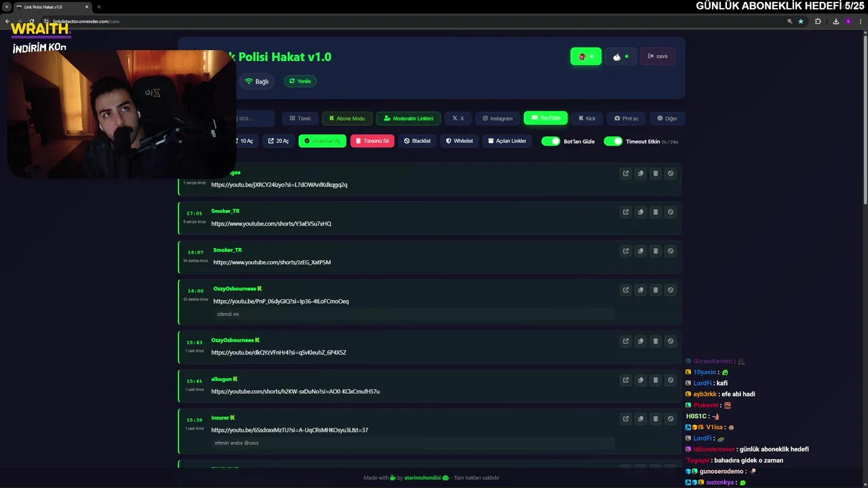Click the Yenile refresh button

click(x=300, y=81)
